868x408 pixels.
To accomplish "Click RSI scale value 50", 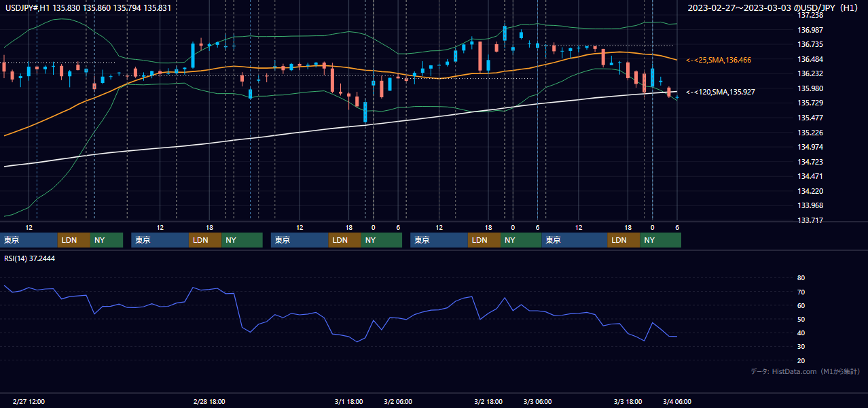I will [801, 319].
